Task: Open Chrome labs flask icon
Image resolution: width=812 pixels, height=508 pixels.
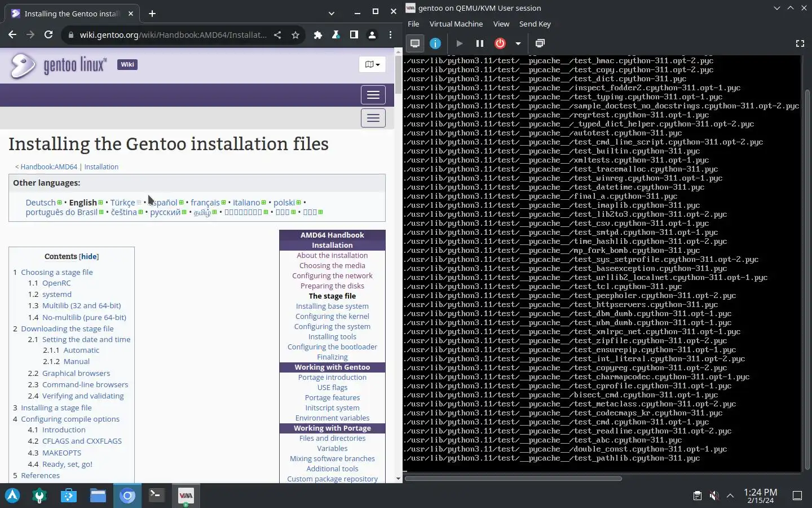Action: coord(336,35)
